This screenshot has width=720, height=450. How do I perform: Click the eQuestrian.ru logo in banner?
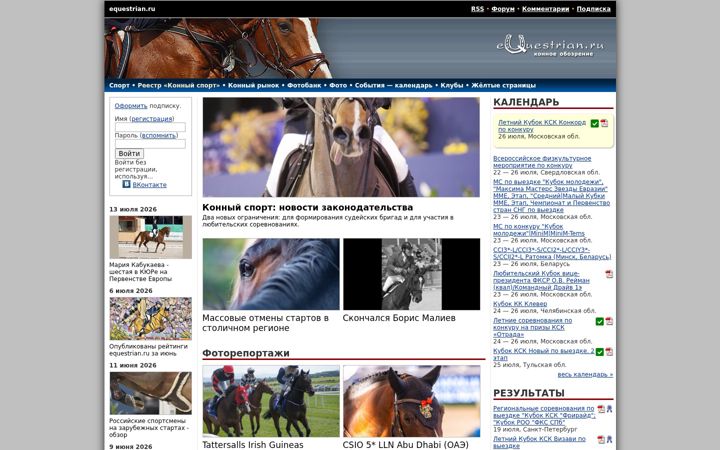click(550, 46)
